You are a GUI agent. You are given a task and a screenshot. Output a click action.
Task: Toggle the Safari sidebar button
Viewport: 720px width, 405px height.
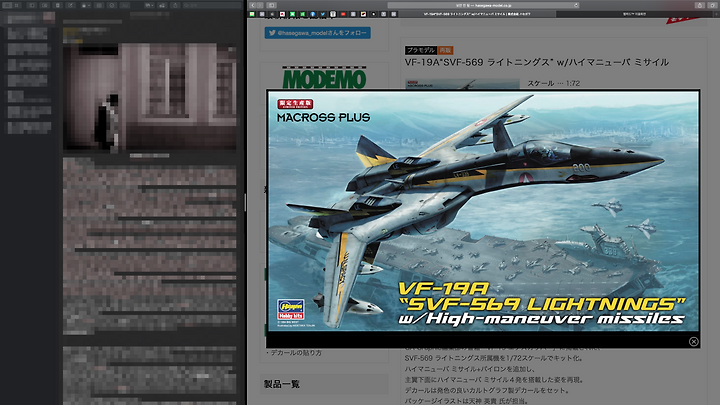point(271,5)
